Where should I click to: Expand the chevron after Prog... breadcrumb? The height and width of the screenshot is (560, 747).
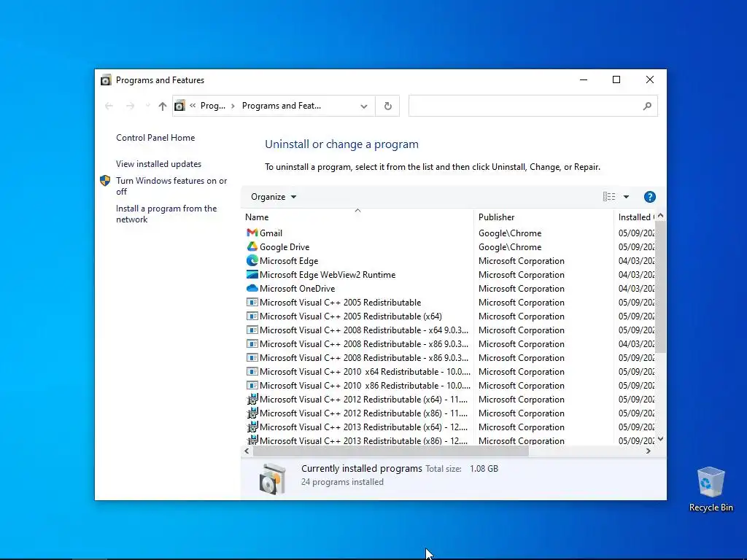coord(233,106)
